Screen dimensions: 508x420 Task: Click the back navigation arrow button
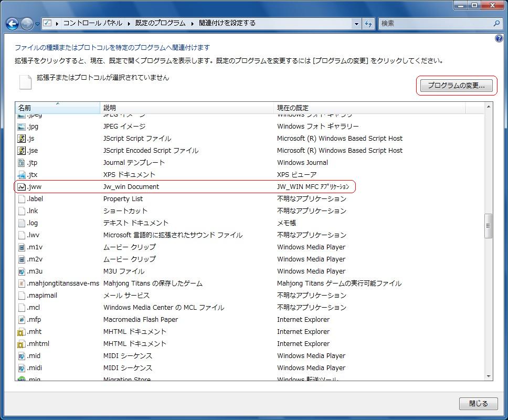(x=12, y=24)
